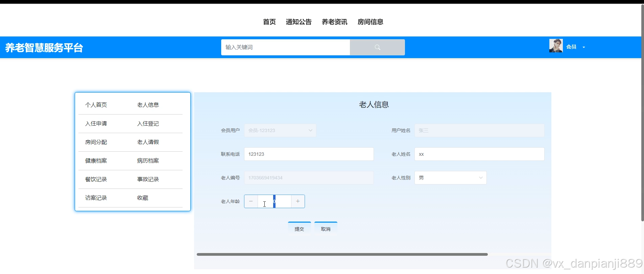Click the disabled 老人编号 field
The width and height of the screenshot is (644, 274).
click(x=309, y=178)
